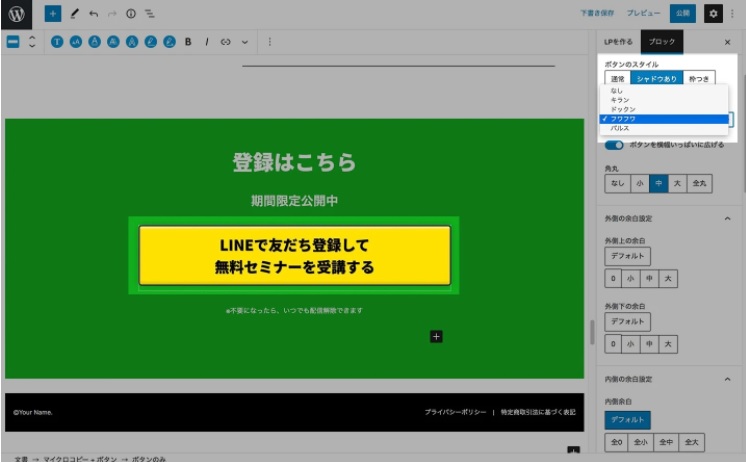Viewport: 746px width, 462px height.
Task: Click 下書き保存 save draft link
Action: coord(597,13)
